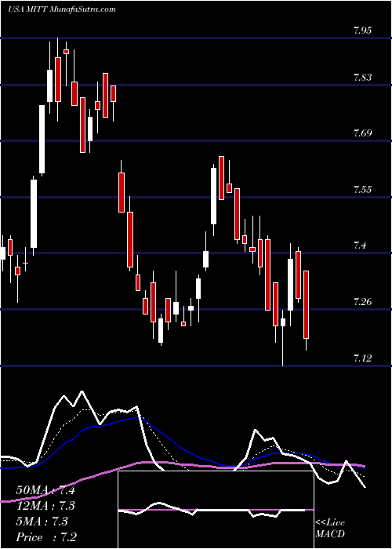The width and height of the screenshot is (392, 549).
Task: Click the 7.55 price axis label
Action: (362, 190)
